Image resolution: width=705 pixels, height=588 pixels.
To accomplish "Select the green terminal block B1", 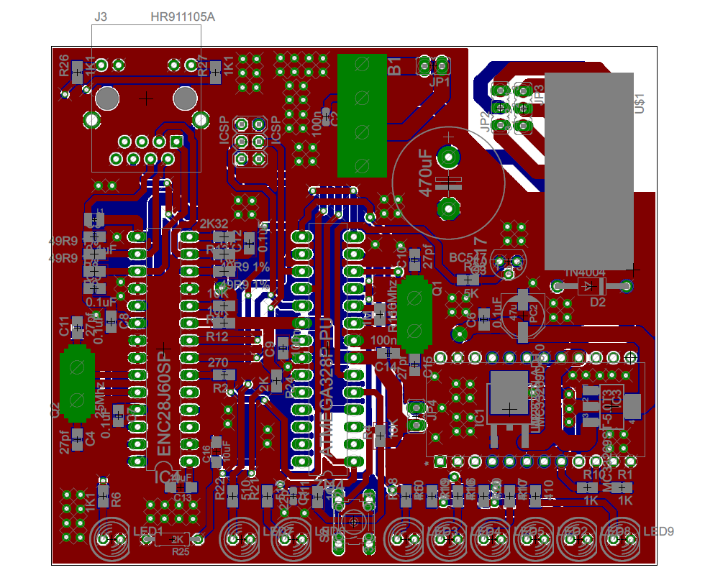I will pyautogui.click(x=363, y=115).
